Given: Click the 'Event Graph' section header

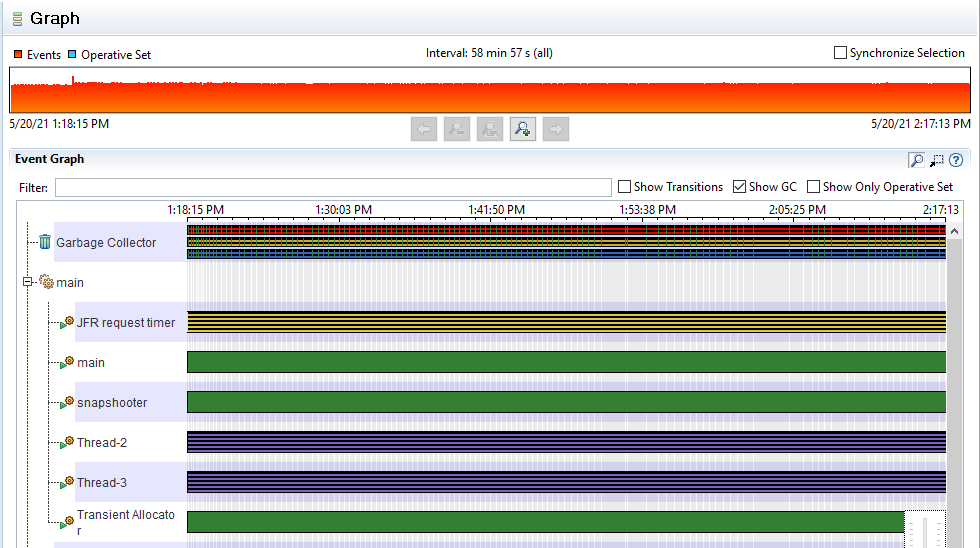Looking at the screenshot, I should (x=49, y=159).
